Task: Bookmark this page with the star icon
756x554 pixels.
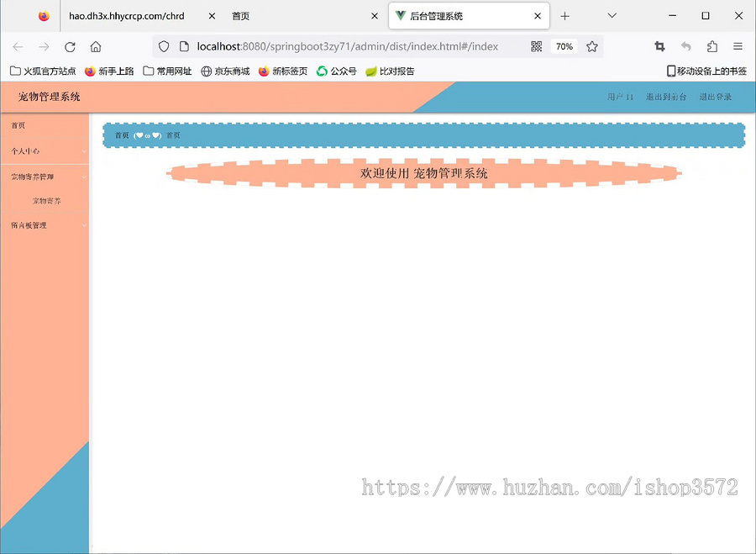Action: point(592,46)
